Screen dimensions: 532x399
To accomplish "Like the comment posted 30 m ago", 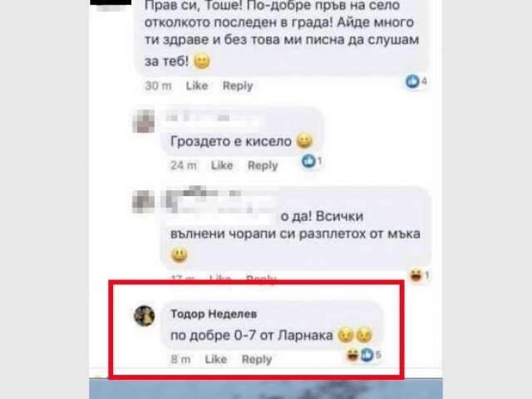I will [x=197, y=86].
